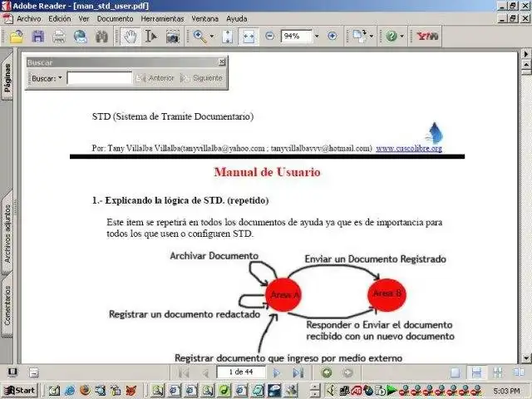Screen dimensions: 532x399
Task: Select the Hand tool
Action: click(x=130, y=37)
